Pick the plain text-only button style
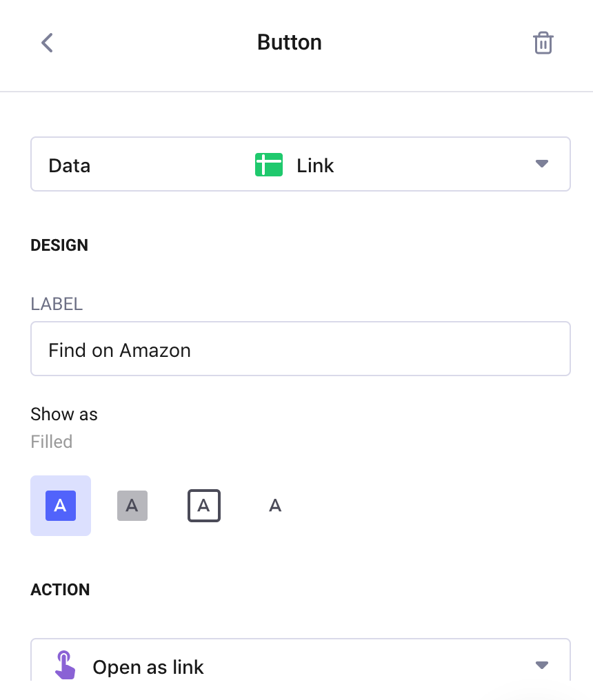The image size is (593, 700). pos(275,506)
